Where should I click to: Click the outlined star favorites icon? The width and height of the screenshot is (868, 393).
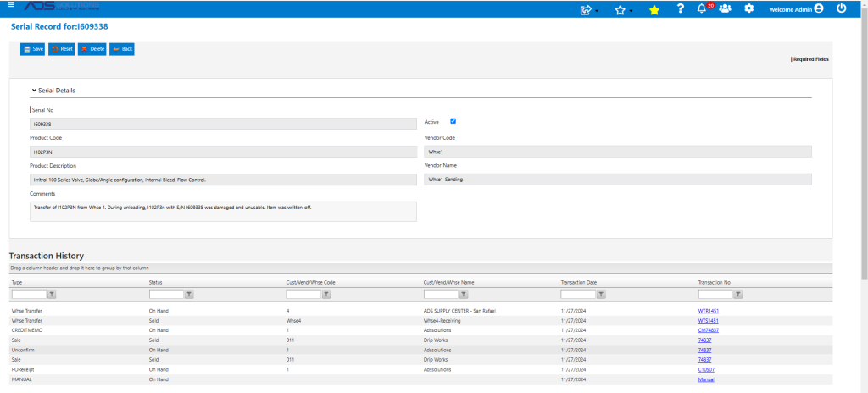pyautogui.click(x=620, y=10)
